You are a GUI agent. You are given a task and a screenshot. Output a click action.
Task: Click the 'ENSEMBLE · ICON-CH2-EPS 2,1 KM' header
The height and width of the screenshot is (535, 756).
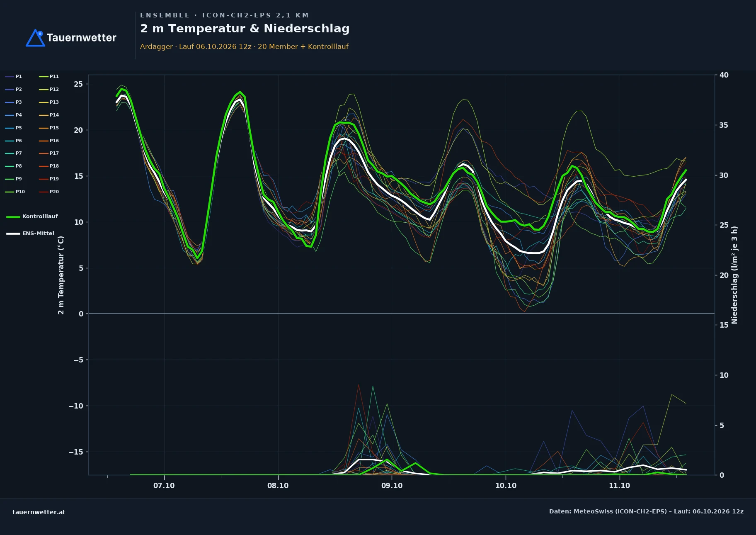(x=225, y=15)
